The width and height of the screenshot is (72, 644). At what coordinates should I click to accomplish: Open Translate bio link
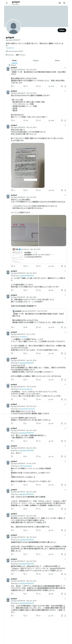point(10,48)
